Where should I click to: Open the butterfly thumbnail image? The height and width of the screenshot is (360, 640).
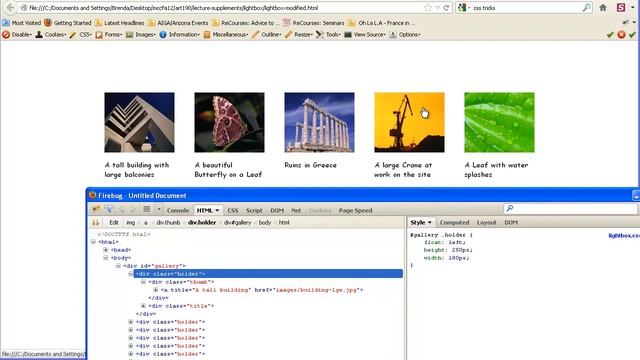[x=229, y=122]
